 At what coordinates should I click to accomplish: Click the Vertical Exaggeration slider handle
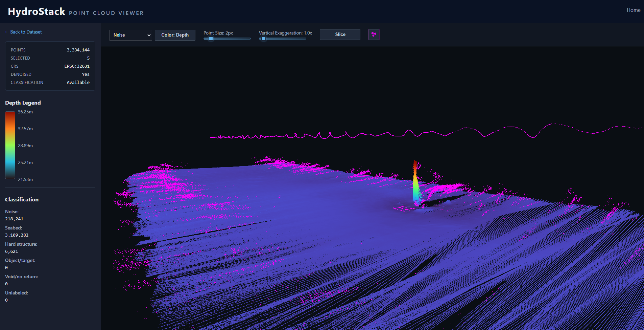pos(263,39)
